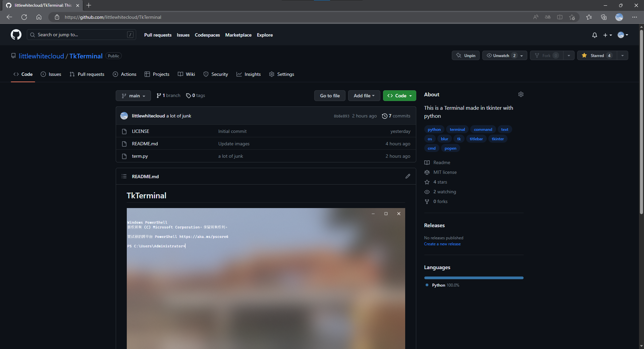Screen dimensions: 644x349
Task: Open About section settings gear
Action: (521, 94)
